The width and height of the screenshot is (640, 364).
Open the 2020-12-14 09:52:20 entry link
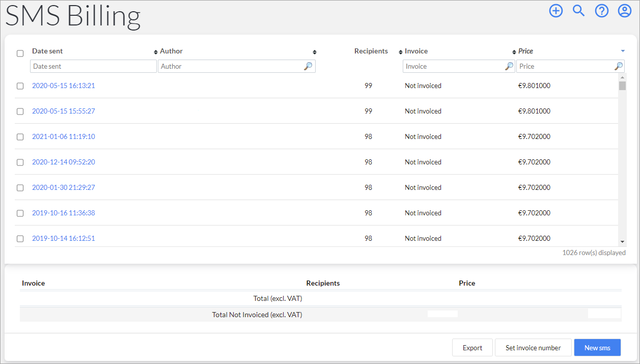64,162
